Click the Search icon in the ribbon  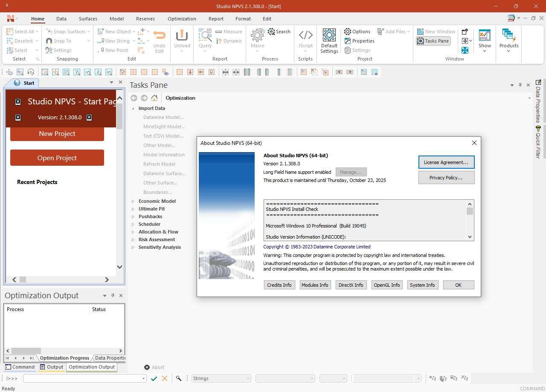(279, 31)
